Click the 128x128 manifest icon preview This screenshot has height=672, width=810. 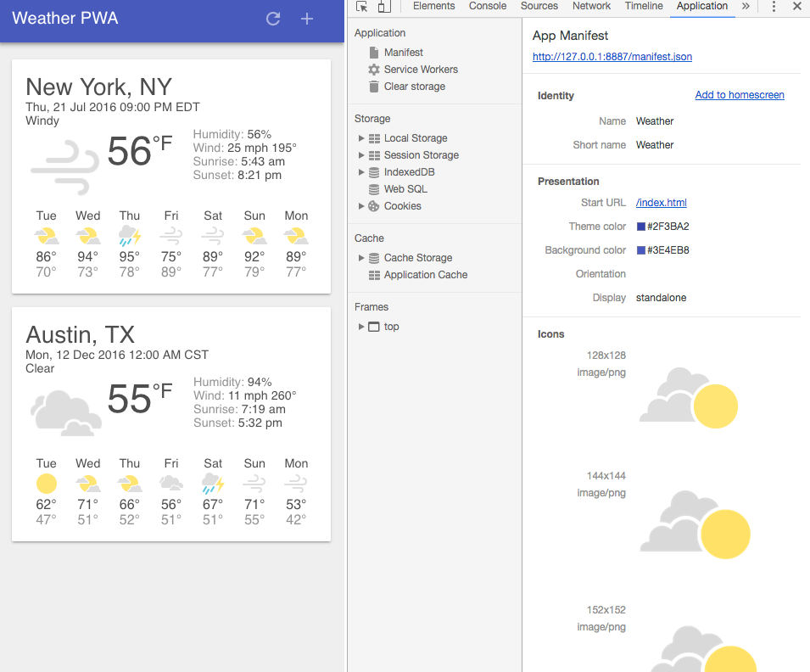[689, 397]
